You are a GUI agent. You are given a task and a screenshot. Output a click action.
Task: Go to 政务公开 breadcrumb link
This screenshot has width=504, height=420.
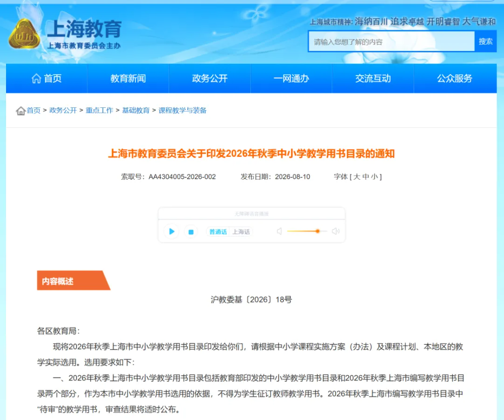(63, 110)
